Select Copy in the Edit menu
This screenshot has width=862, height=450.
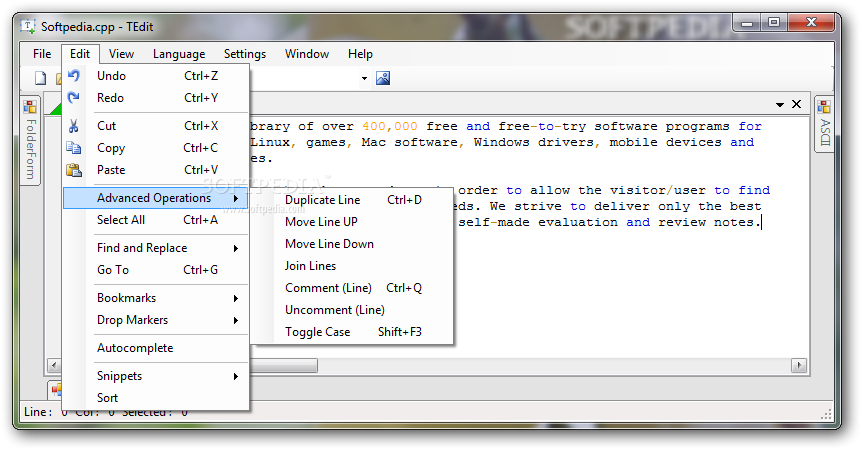click(x=156, y=148)
